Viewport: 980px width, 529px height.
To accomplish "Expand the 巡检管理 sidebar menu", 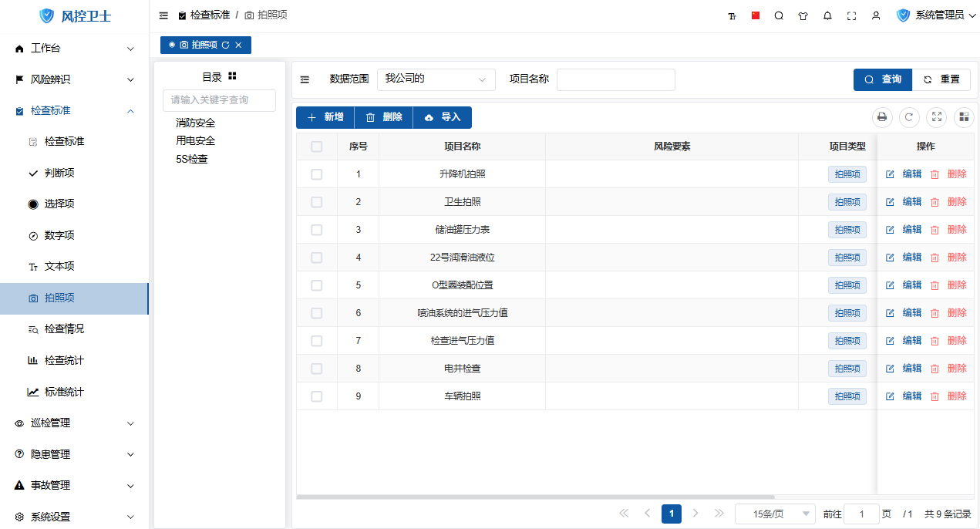I will tap(74, 423).
